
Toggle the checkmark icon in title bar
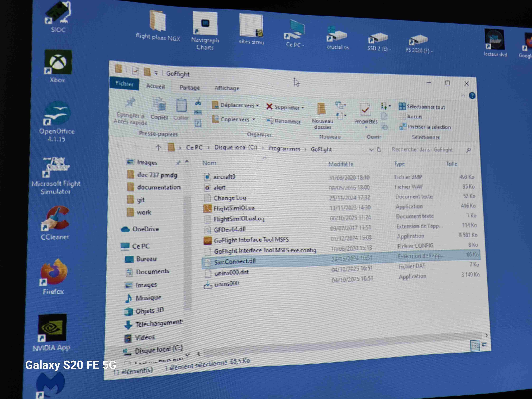[135, 71]
